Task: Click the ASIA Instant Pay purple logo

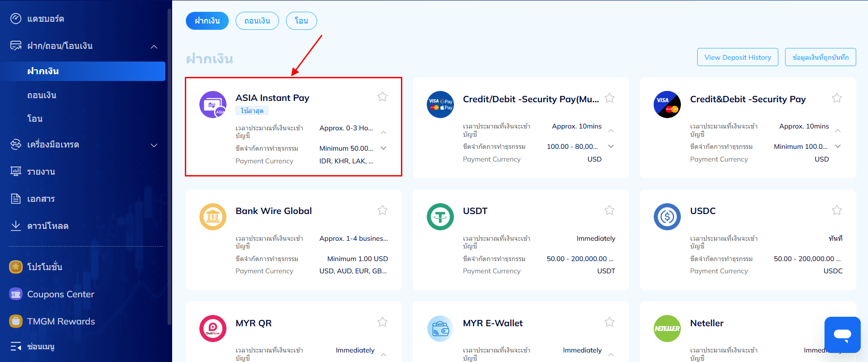Action: coord(213,105)
